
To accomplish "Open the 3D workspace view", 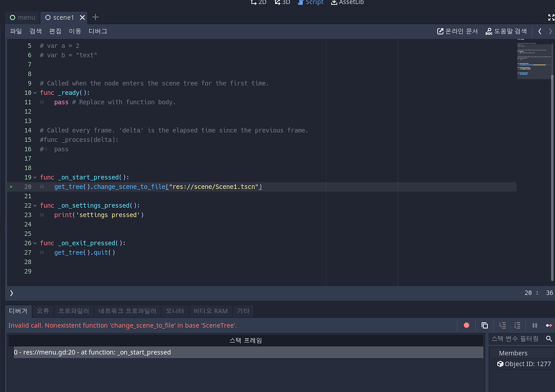I will click(282, 3).
